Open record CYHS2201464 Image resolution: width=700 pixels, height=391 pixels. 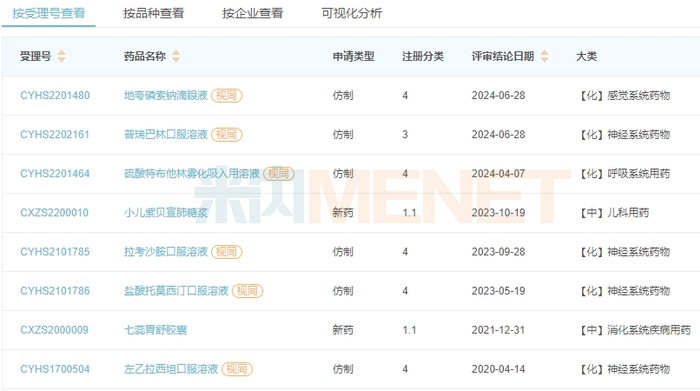coord(55,174)
